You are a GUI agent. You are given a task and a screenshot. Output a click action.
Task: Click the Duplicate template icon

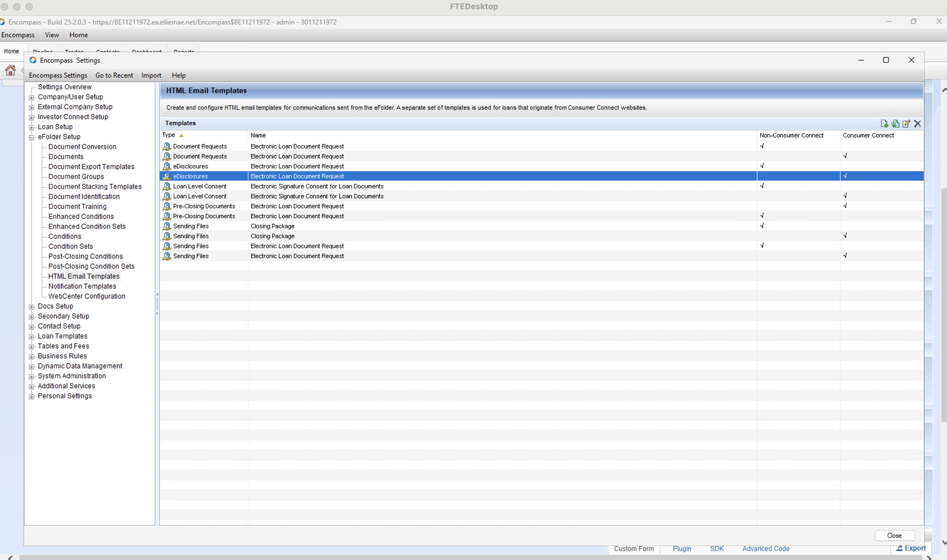pyautogui.click(x=895, y=123)
